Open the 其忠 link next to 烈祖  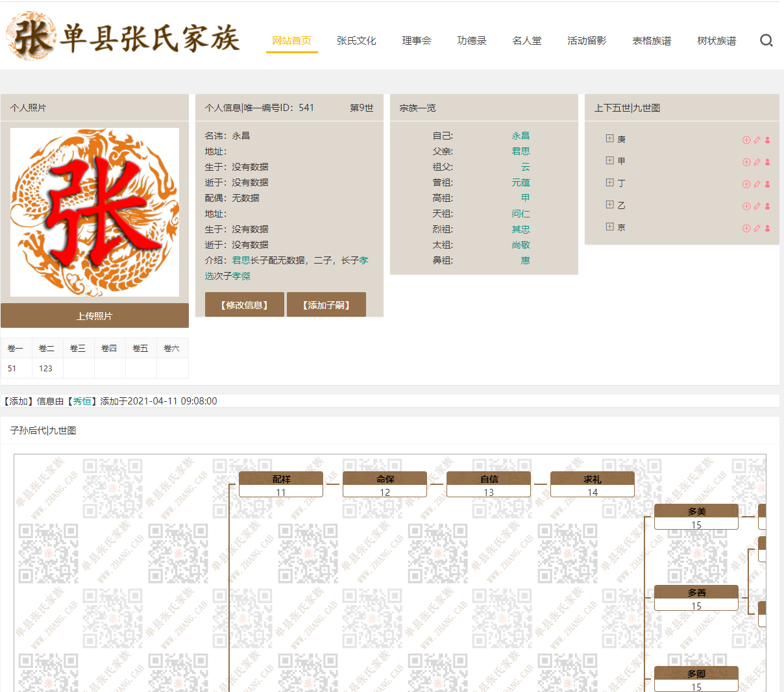pos(521,229)
